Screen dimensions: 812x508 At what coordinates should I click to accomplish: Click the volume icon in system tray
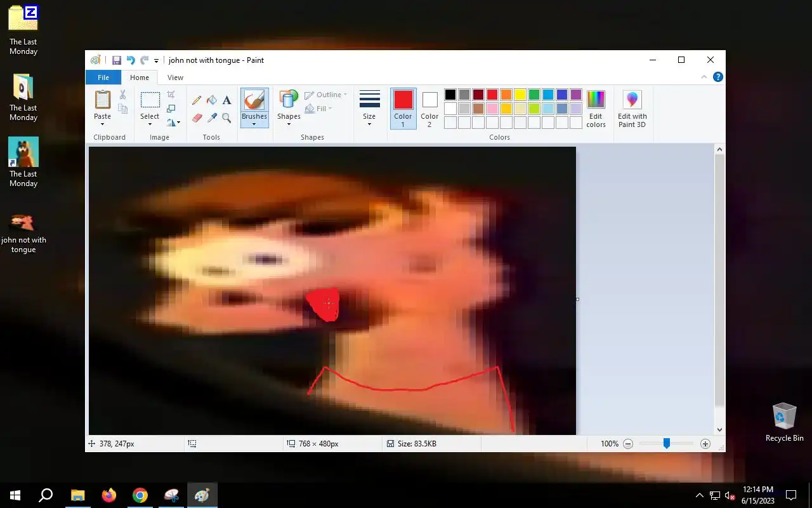click(x=730, y=496)
